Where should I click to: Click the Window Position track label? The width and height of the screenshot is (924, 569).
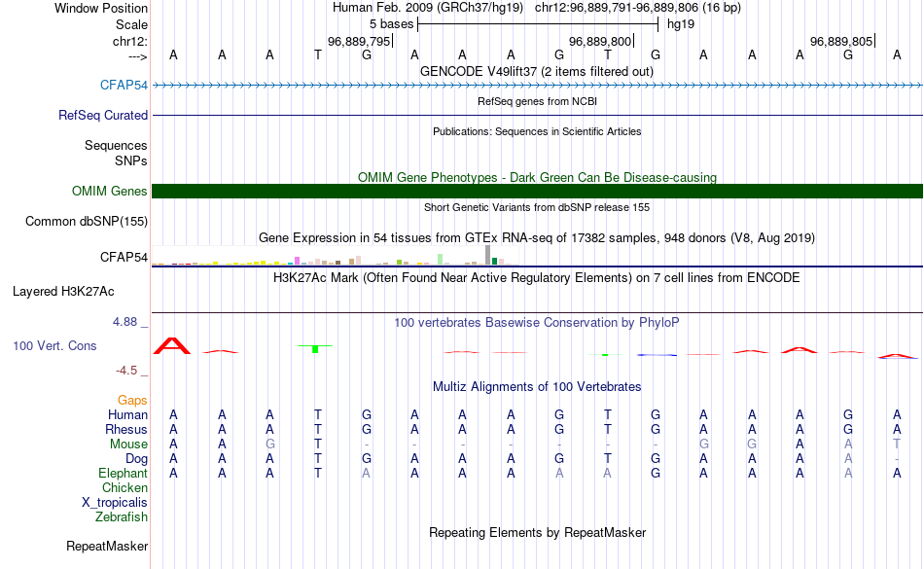101,8
